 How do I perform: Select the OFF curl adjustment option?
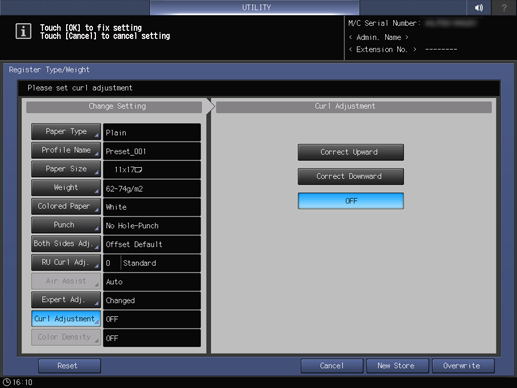click(351, 201)
